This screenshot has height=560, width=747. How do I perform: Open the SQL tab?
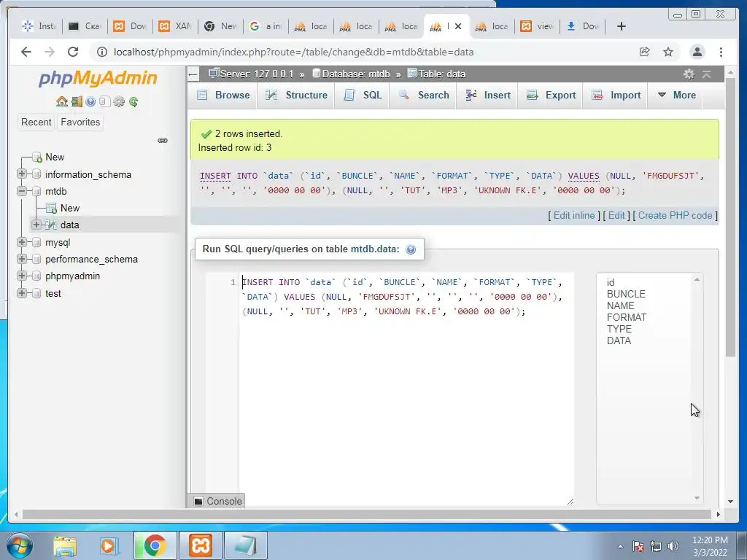click(x=362, y=95)
